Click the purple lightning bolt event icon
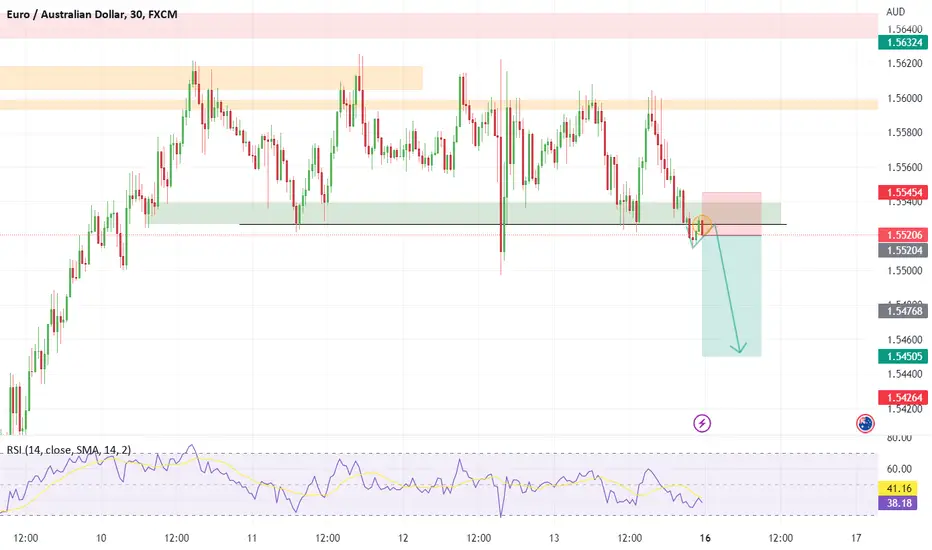This screenshot has height=550, width=932. coord(702,423)
